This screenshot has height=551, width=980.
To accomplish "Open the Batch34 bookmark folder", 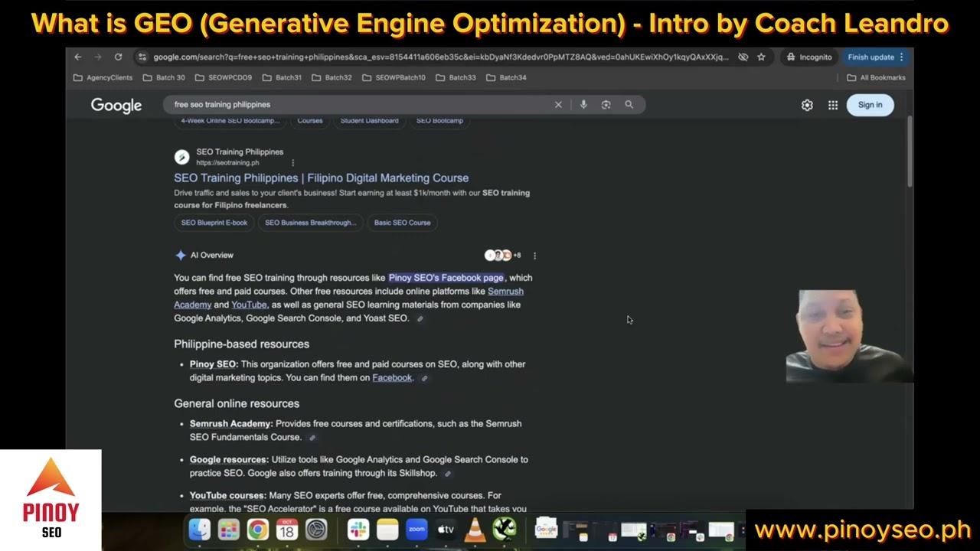I will coord(506,77).
